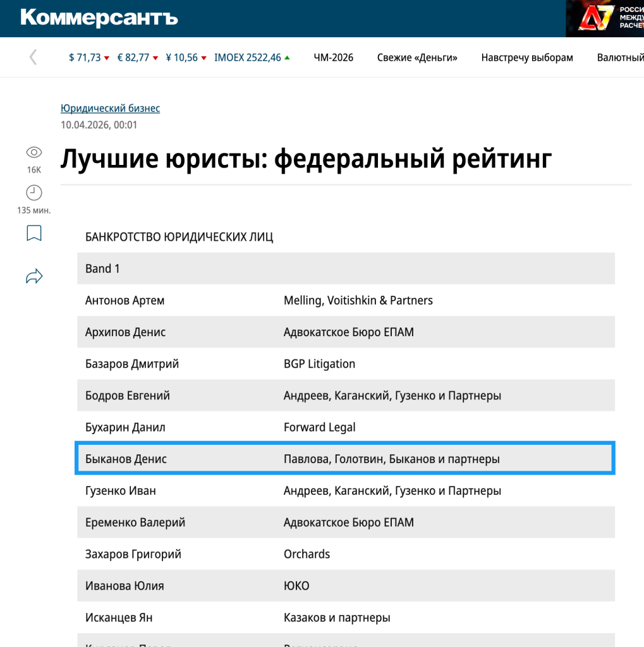Click the name Быканов Денис
Viewport: 644px width, 647px height.
coord(126,459)
